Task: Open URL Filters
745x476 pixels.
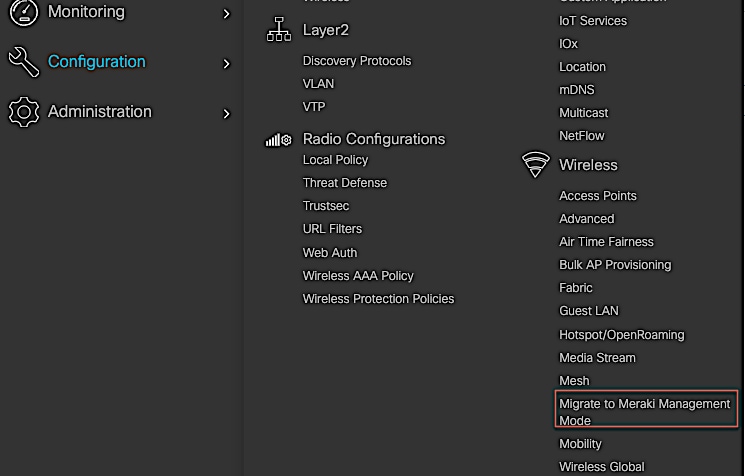Action: coord(332,228)
